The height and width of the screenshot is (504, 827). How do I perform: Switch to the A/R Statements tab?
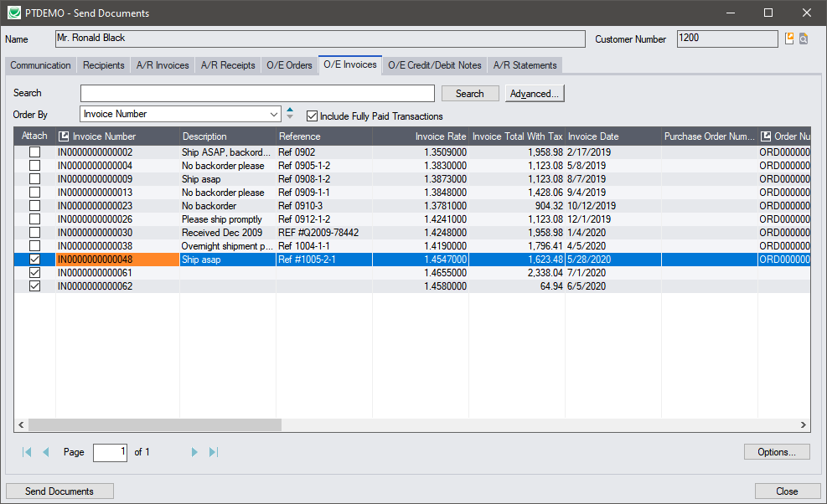tap(525, 65)
